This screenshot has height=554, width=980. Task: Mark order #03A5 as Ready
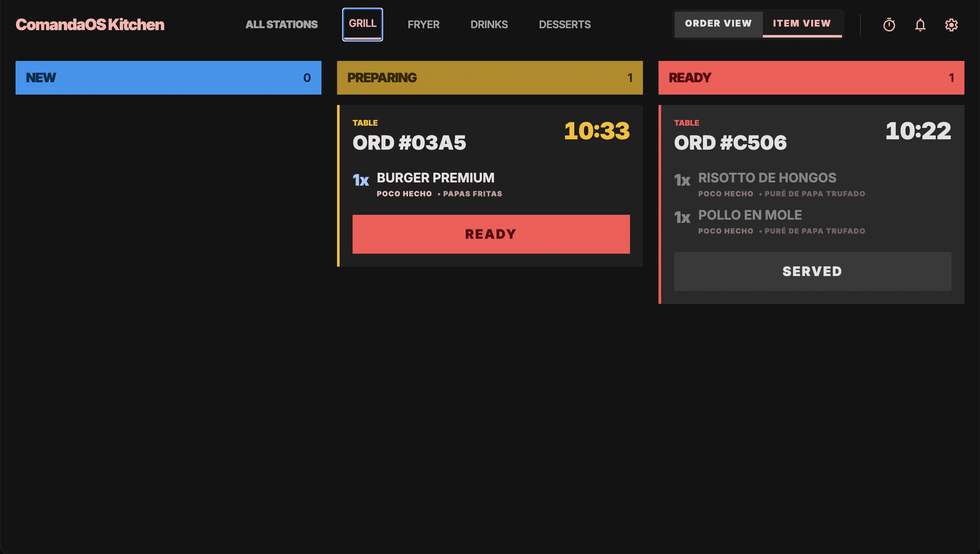pyautogui.click(x=491, y=234)
